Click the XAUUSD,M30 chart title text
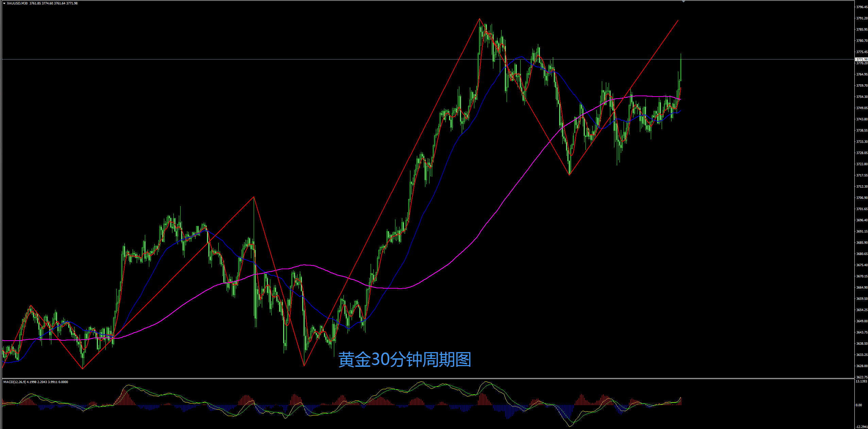This screenshot has width=868, height=429. click(x=17, y=3)
